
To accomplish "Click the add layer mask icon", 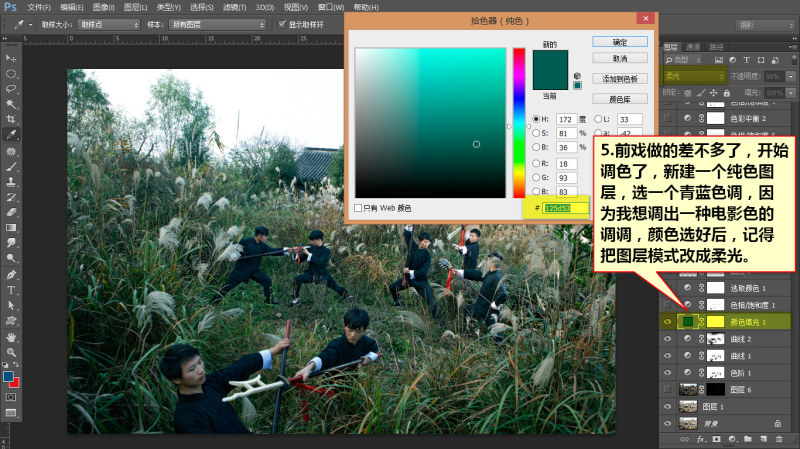I will [716, 439].
